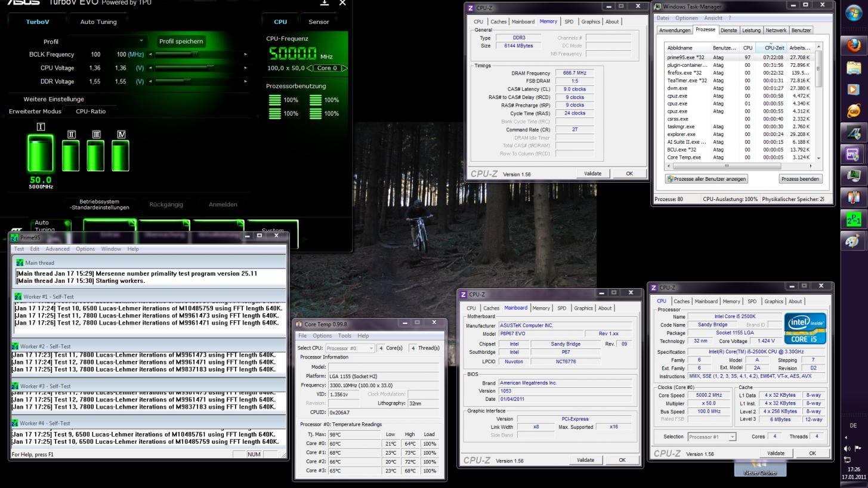Switch to Leistung tab in Task Manager
868x488 pixels.
[x=751, y=30]
